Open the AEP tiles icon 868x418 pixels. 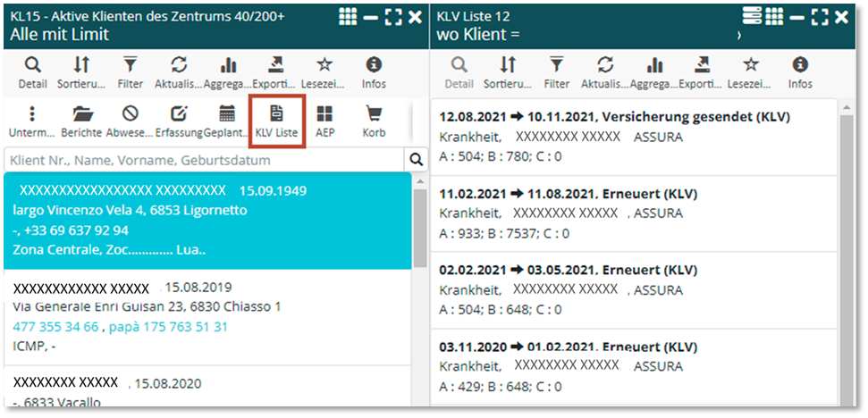tap(324, 121)
